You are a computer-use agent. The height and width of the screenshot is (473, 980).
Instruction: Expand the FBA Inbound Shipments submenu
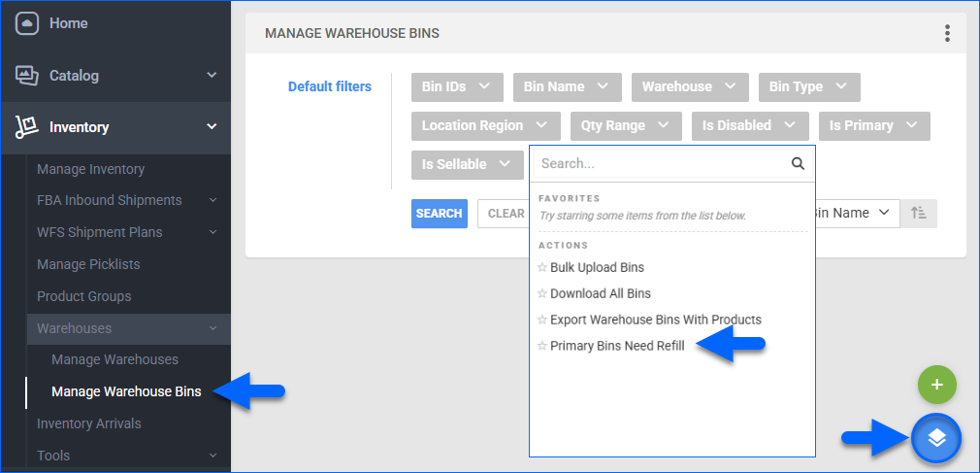212,200
